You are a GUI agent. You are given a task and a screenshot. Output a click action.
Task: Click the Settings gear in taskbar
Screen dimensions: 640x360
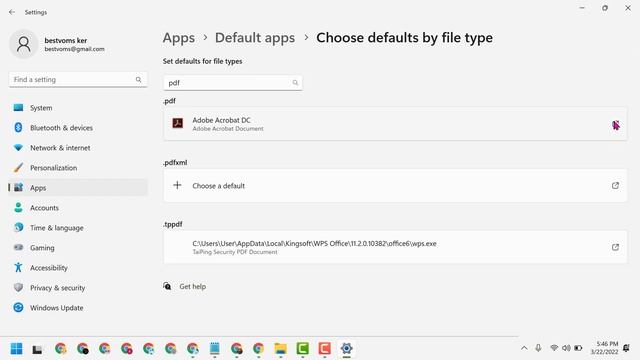(x=347, y=349)
